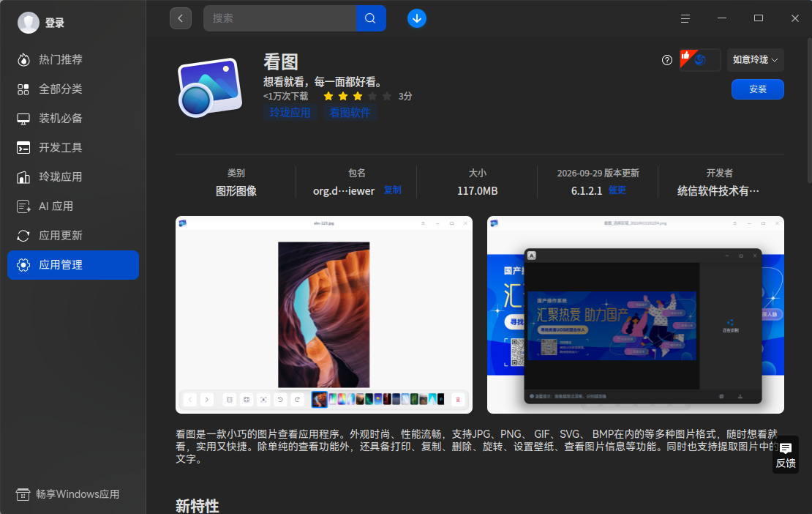Expand the 如意玲珑 dropdown

tap(755, 60)
